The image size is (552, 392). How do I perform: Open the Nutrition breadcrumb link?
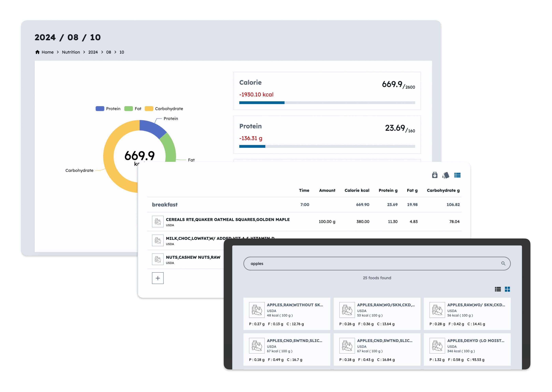(x=71, y=52)
